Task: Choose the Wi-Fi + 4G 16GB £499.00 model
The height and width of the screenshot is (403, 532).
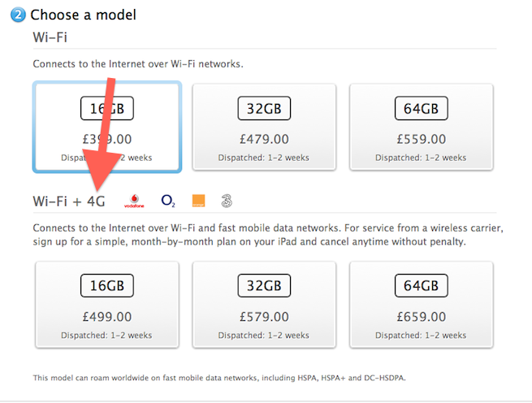Action: 107,305
